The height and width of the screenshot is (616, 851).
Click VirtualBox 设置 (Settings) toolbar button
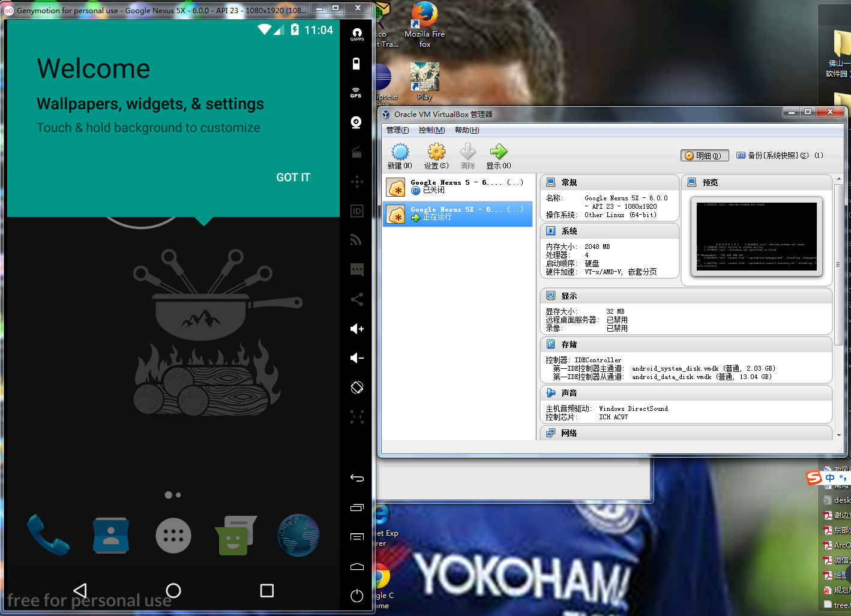point(436,156)
